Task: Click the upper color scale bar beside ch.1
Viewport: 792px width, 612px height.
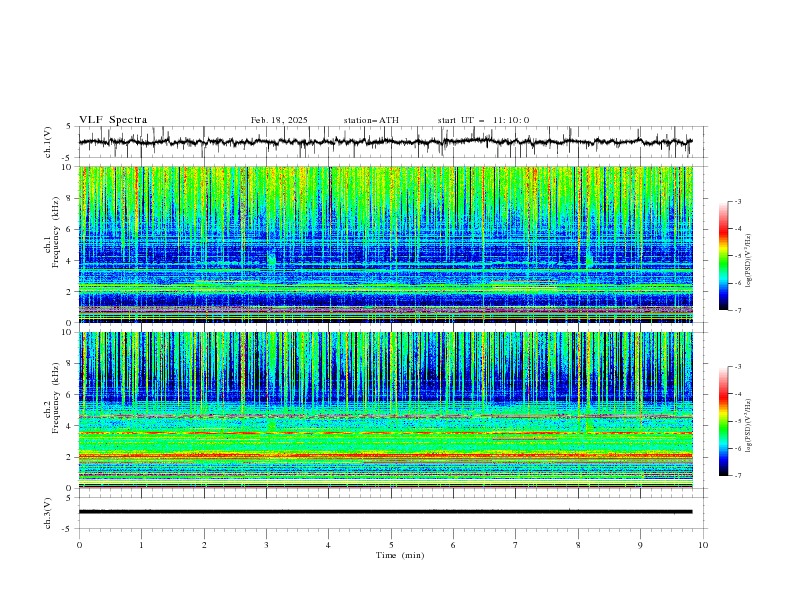Action: pyautogui.click(x=723, y=256)
